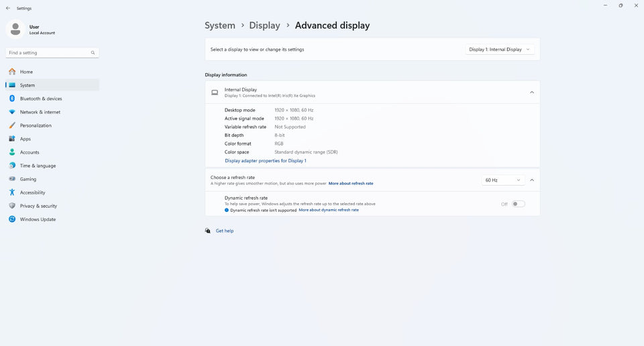The image size is (644, 346).
Task: Click the Get help headset icon
Action: point(208,231)
